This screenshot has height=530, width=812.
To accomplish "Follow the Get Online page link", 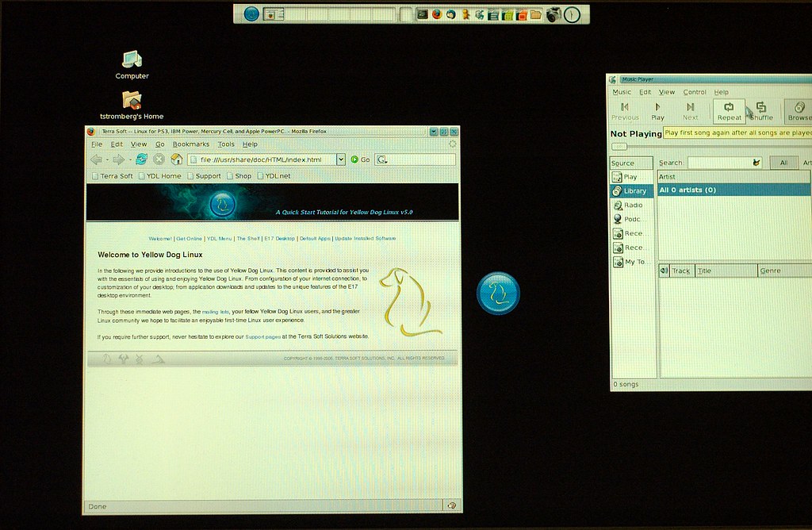I will pos(189,239).
